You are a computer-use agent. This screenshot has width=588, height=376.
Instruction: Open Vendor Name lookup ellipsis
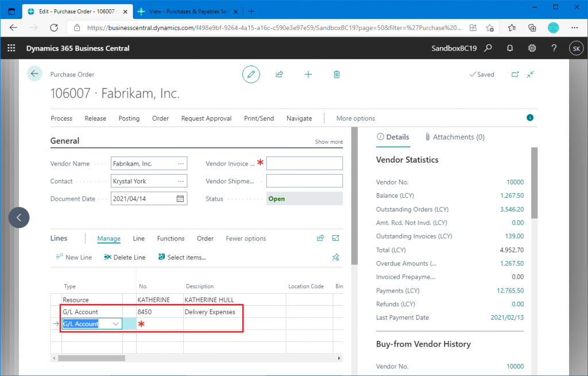pyautogui.click(x=181, y=164)
